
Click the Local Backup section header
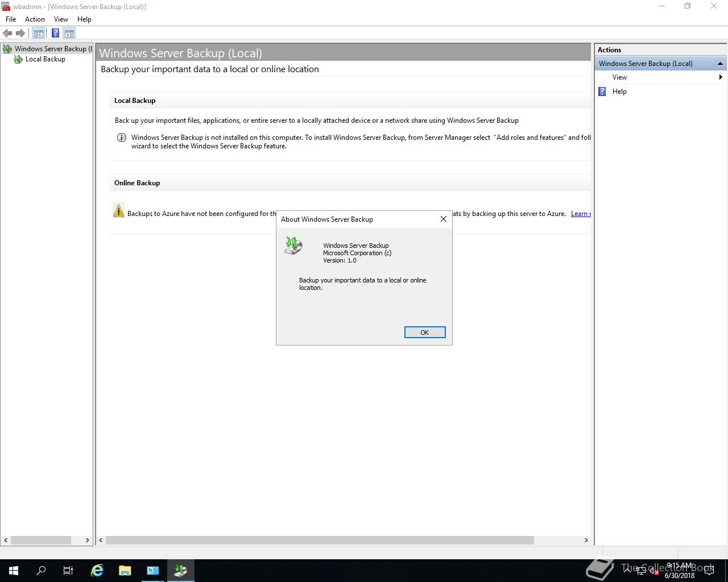pos(135,101)
